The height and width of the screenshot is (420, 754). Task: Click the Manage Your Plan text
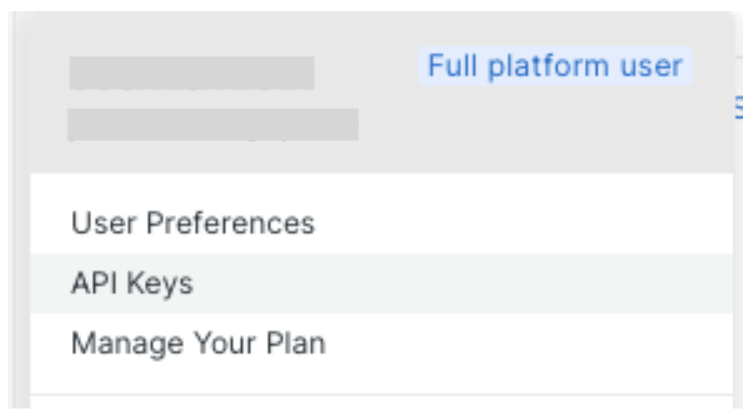coord(198,344)
